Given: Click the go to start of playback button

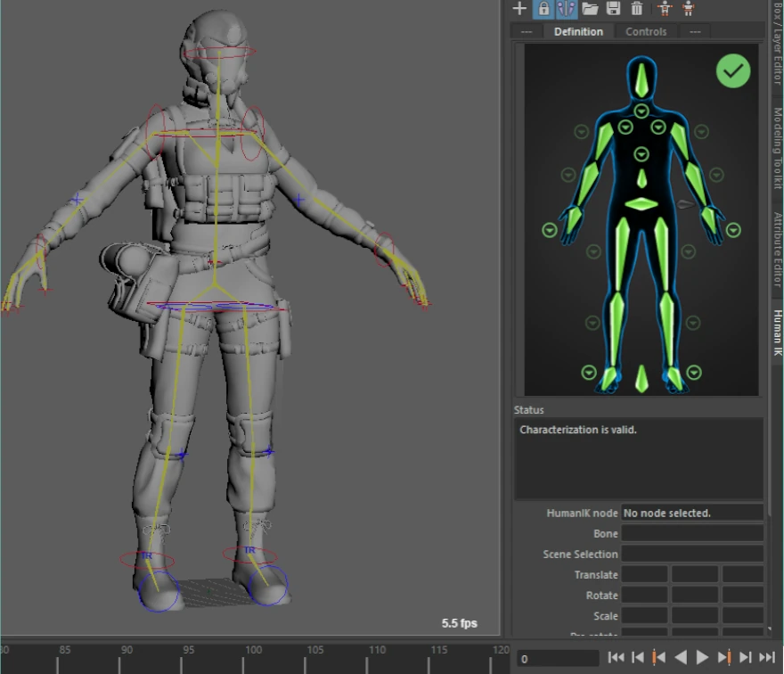Looking at the screenshot, I should point(616,658).
